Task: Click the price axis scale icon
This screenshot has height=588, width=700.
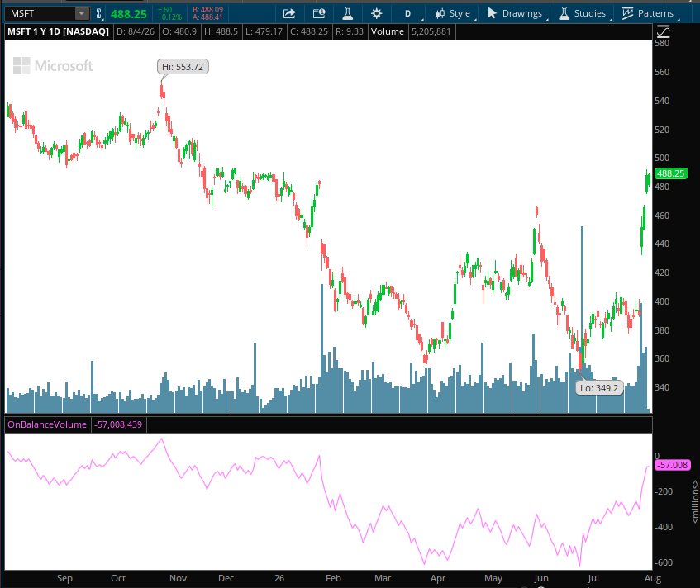Action: point(663,31)
